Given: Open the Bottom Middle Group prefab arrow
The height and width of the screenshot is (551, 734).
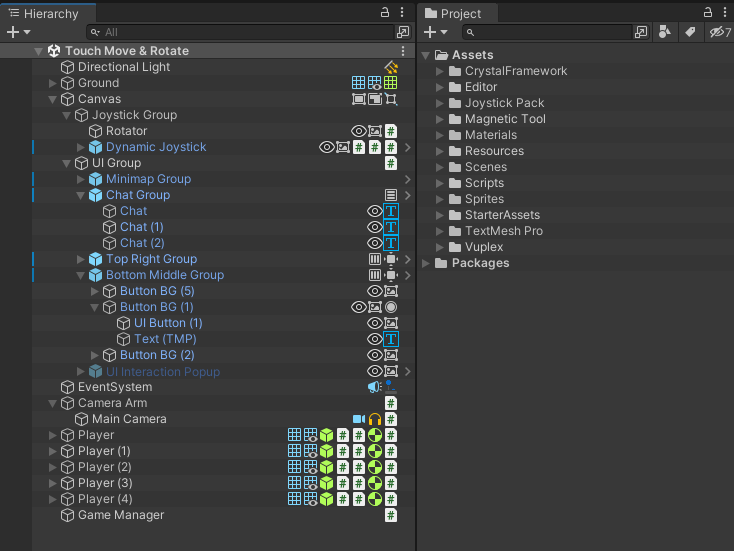Looking at the screenshot, I should tap(408, 275).
